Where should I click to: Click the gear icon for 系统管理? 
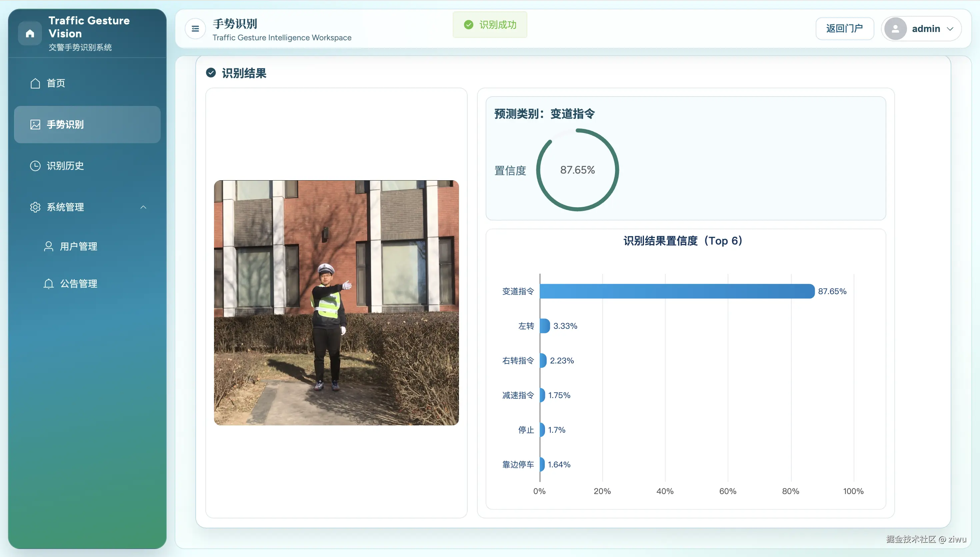point(35,207)
